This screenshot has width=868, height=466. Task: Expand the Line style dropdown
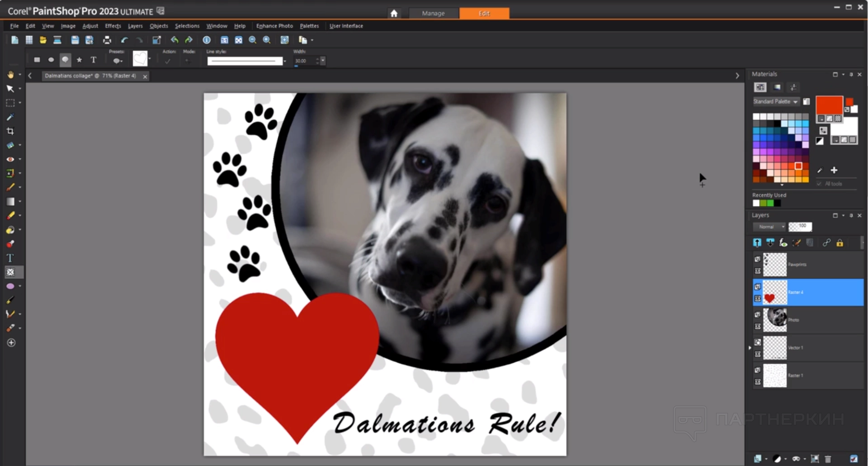point(285,61)
